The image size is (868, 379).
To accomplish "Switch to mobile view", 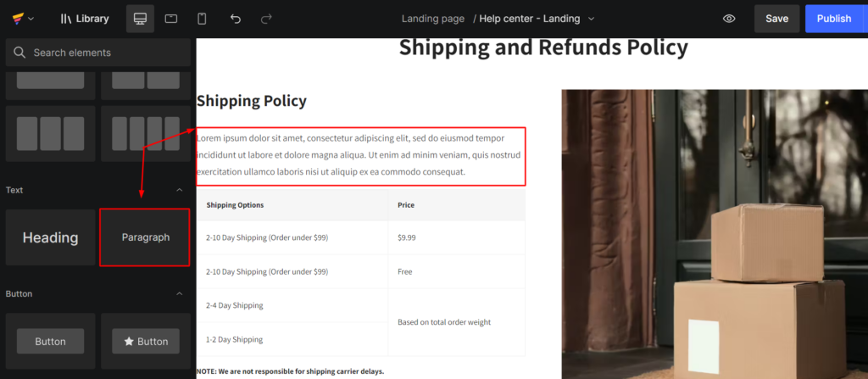I will coord(202,19).
